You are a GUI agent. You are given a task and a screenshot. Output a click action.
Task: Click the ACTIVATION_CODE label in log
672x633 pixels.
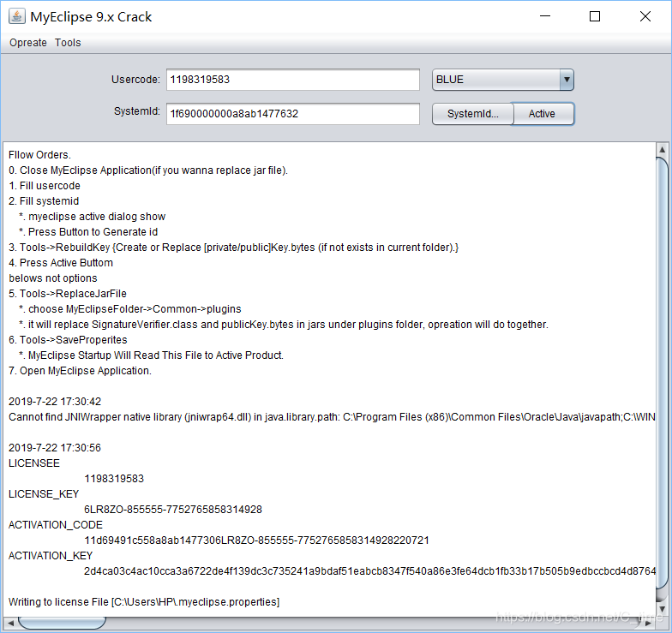pyautogui.click(x=56, y=524)
